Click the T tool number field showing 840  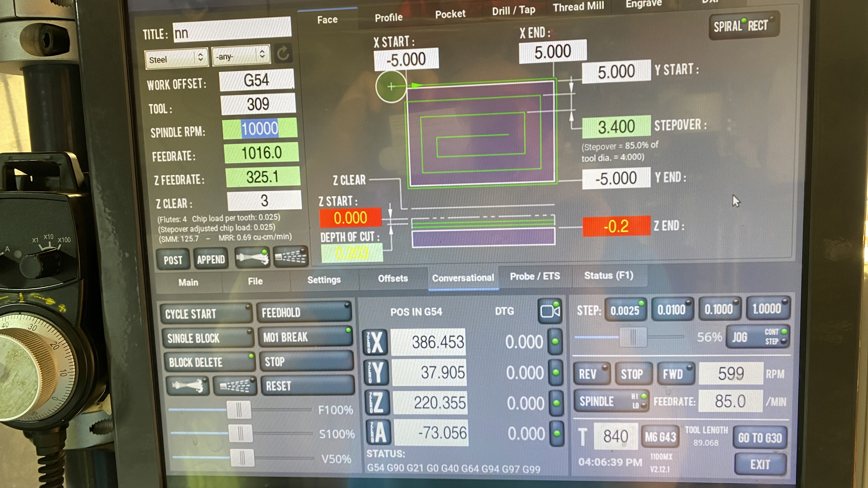[x=616, y=436]
